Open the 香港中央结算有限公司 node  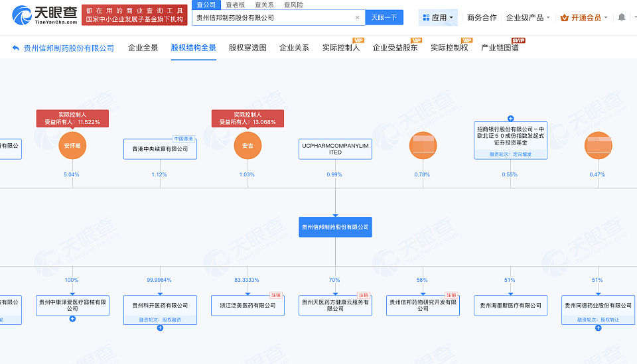160,149
